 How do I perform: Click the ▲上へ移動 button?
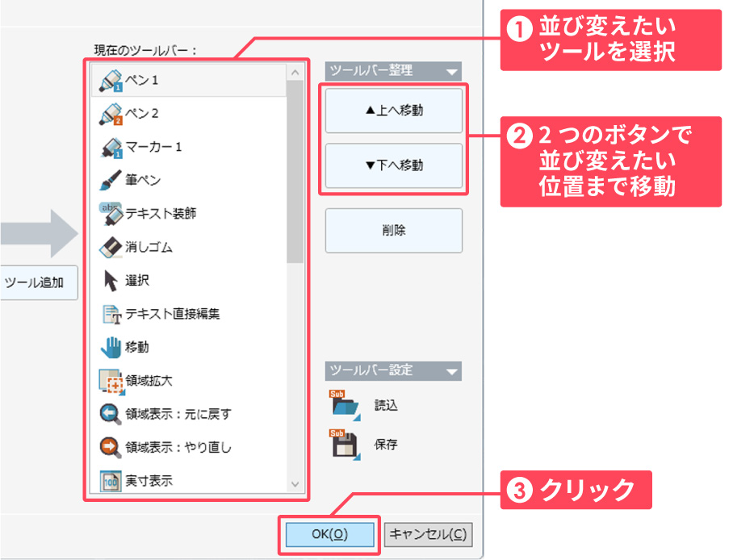tap(394, 111)
